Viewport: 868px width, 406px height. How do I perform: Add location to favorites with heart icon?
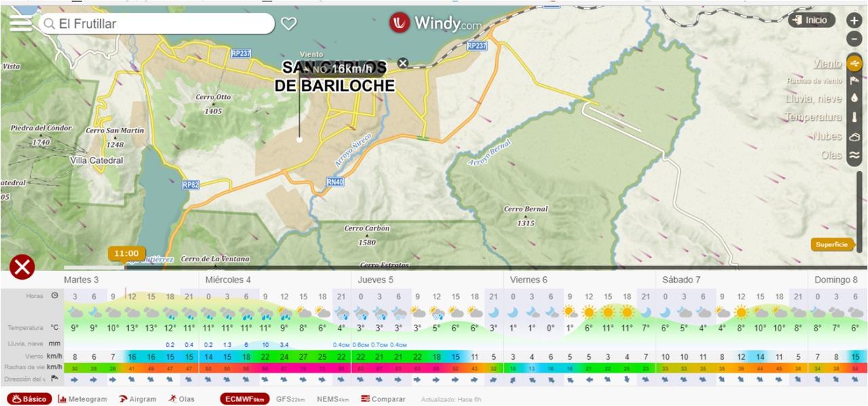[x=289, y=24]
